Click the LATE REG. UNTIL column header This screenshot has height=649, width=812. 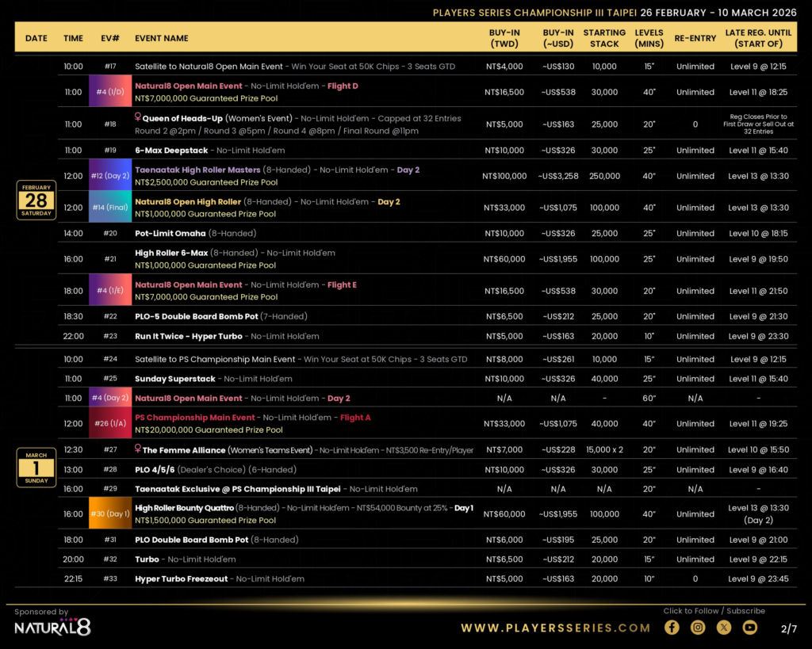click(x=759, y=38)
